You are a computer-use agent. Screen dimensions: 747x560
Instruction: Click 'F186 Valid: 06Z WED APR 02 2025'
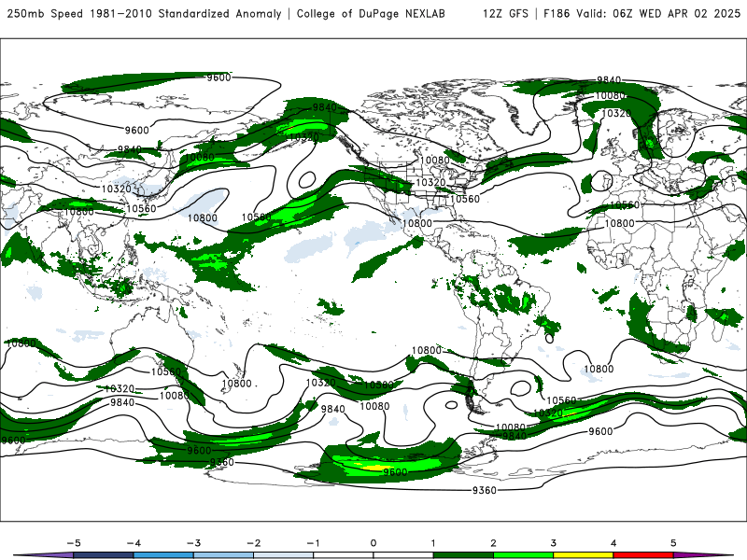coord(641,13)
